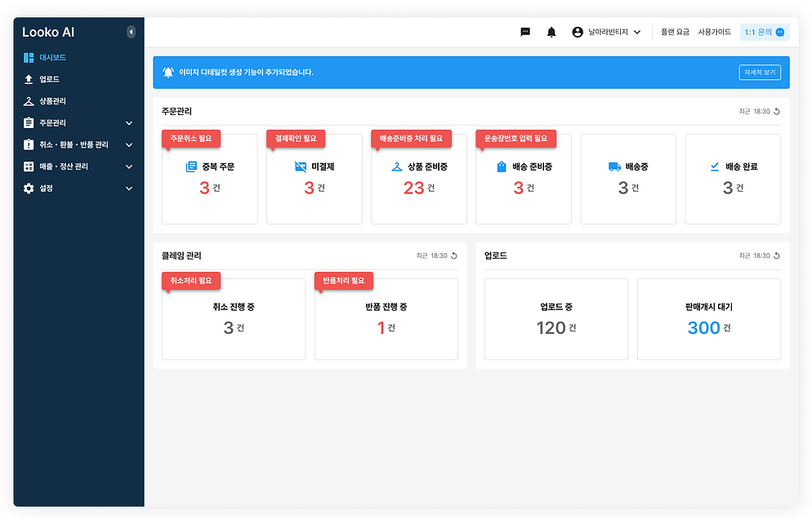Expand 취소 · 환불 · 반품 관리 menu
812x524 pixels.
tap(129, 145)
